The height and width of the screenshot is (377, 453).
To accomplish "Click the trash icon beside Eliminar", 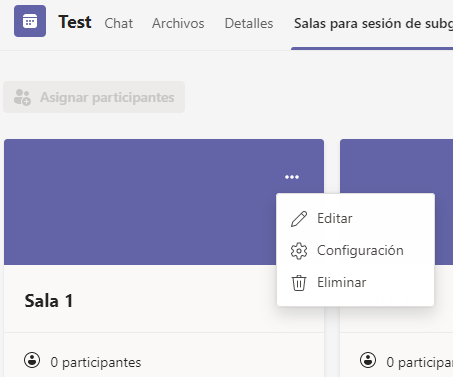I will (299, 283).
